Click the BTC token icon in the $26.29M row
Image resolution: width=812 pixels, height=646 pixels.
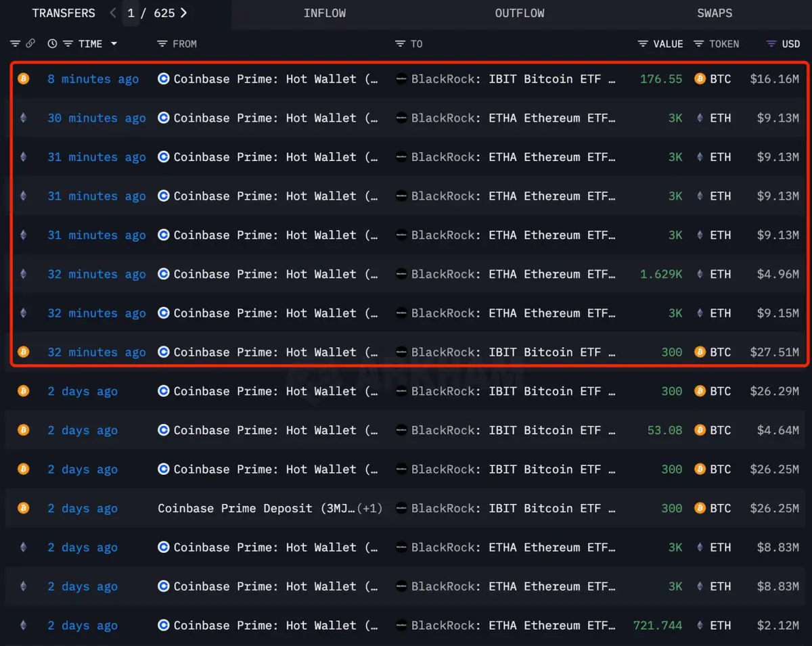[700, 391]
